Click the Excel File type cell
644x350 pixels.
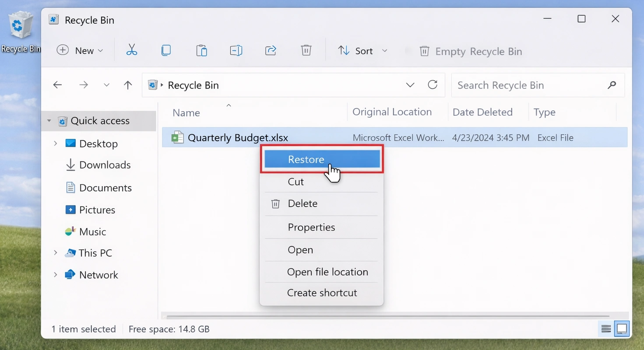pyautogui.click(x=555, y=138)
